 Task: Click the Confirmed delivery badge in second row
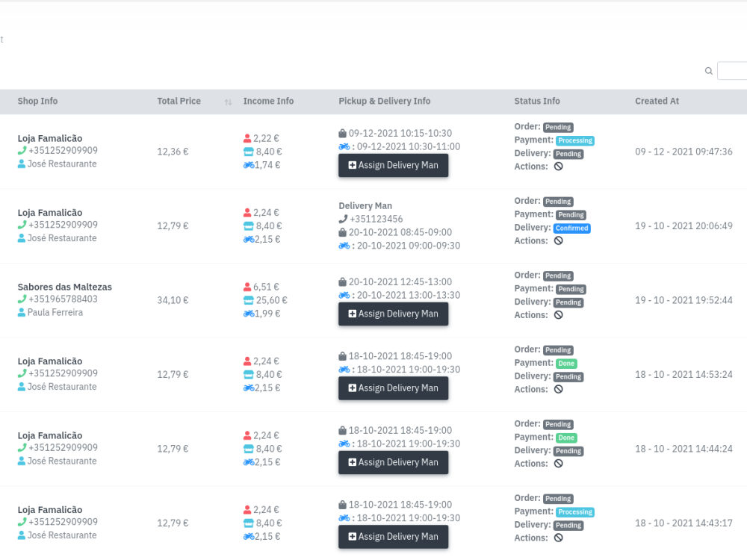(572, 228)
